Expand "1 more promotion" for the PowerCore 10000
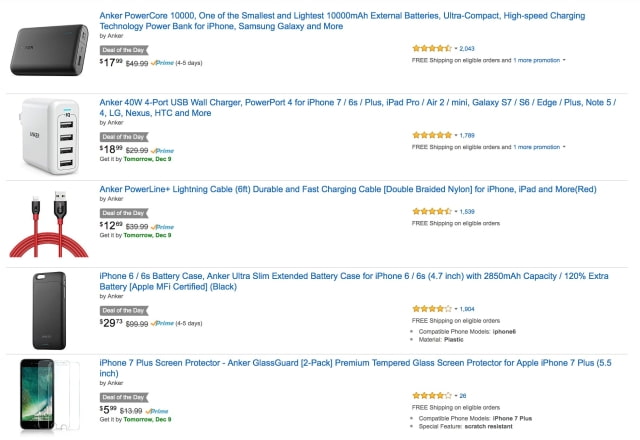This screenshot has height=440, width=640. 540,60
